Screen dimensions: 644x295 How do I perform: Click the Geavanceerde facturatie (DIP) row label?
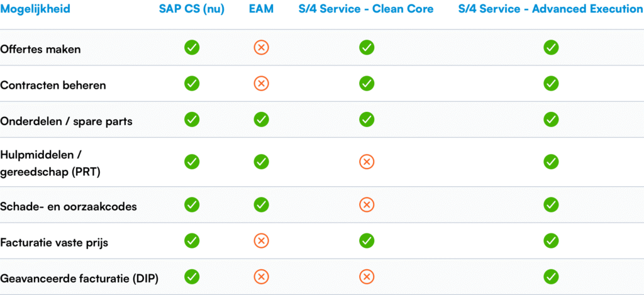pyautogui.click(x=79, y=279)
